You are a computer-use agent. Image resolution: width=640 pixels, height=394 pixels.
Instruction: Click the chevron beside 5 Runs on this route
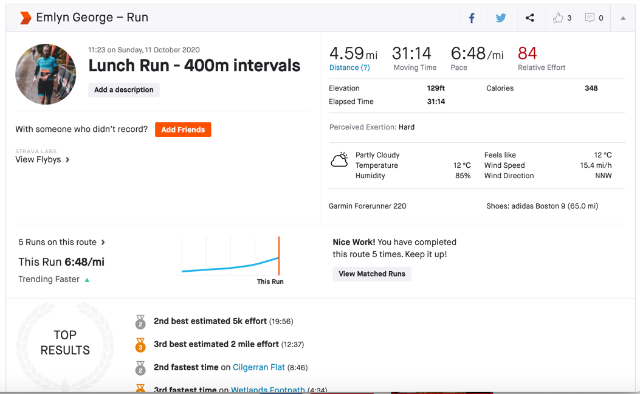point(103,242)
